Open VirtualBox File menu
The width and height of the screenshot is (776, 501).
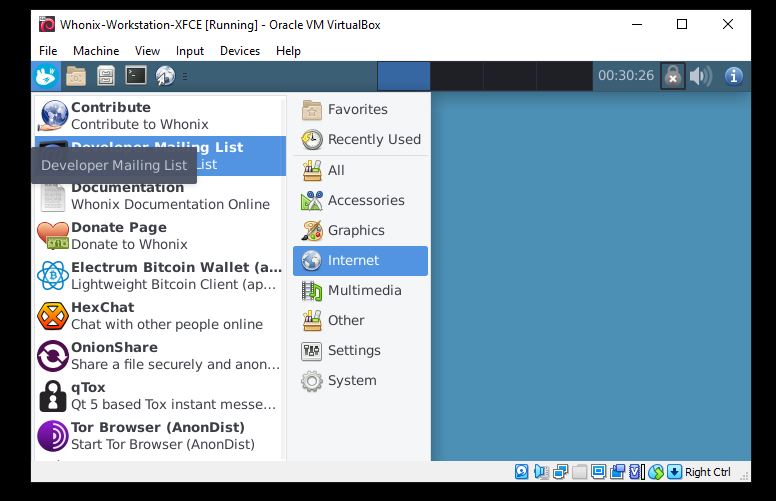pos(48,51)
